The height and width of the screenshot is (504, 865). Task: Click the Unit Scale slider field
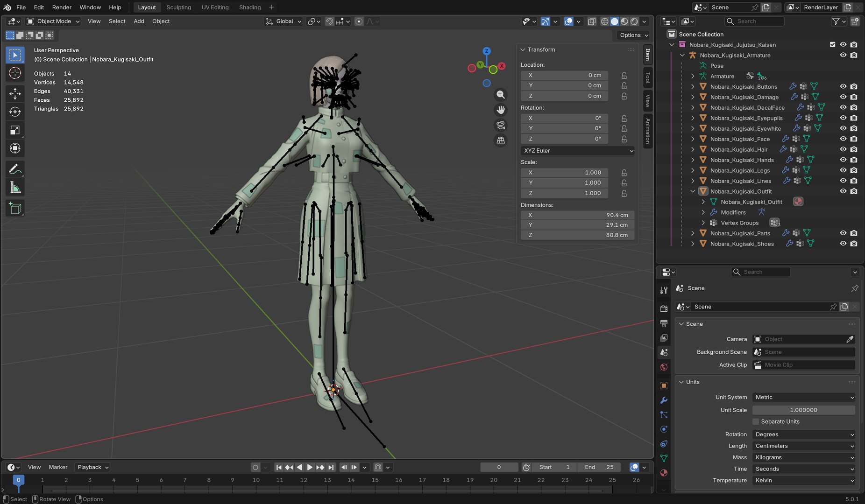click(x=804, y=410)
